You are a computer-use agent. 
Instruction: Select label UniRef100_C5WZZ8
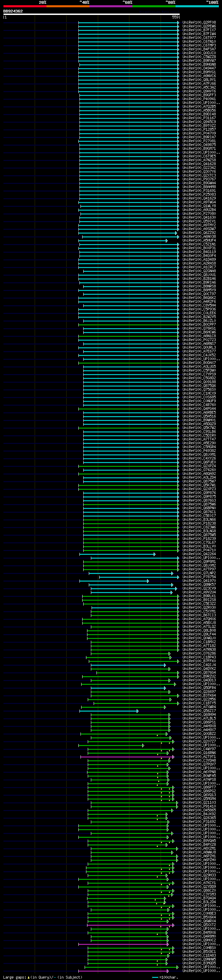(x=199, y=57)
